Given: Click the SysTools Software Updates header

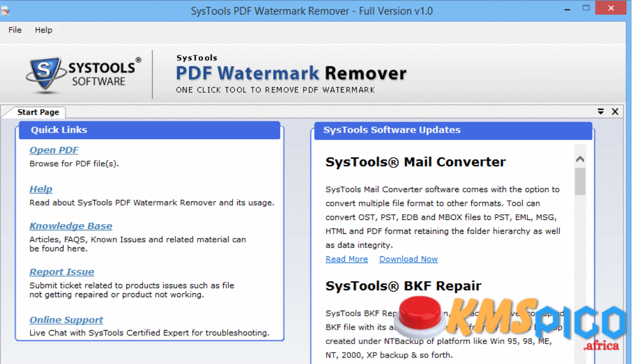Looking at the screenshot, I should (x=453, y=130).
